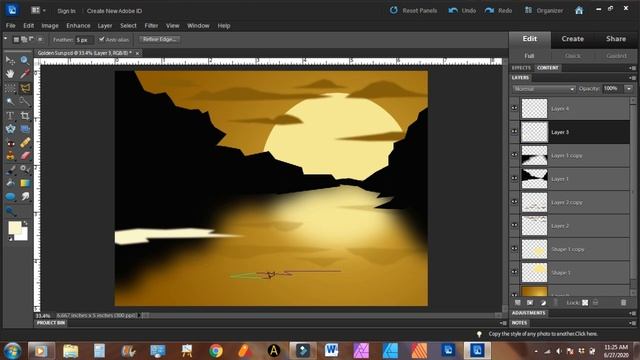Open workspace layout dropdown next to Sign In
This screenshot has width=640, height=360.
point(38,10)
